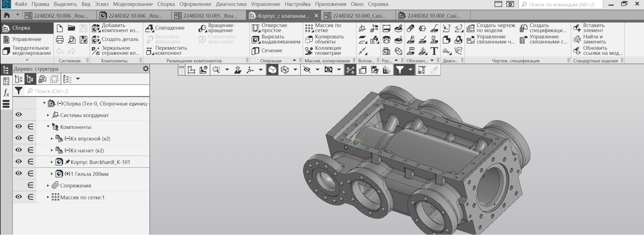Expand the Сопряжения tree node

48,186
